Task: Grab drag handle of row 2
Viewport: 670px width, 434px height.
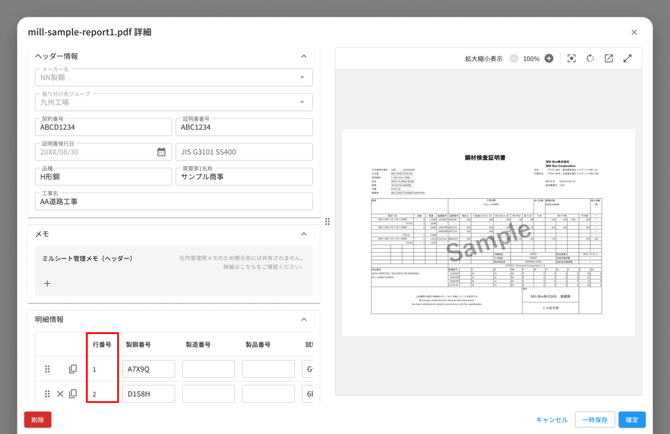Action: point(47,394)
